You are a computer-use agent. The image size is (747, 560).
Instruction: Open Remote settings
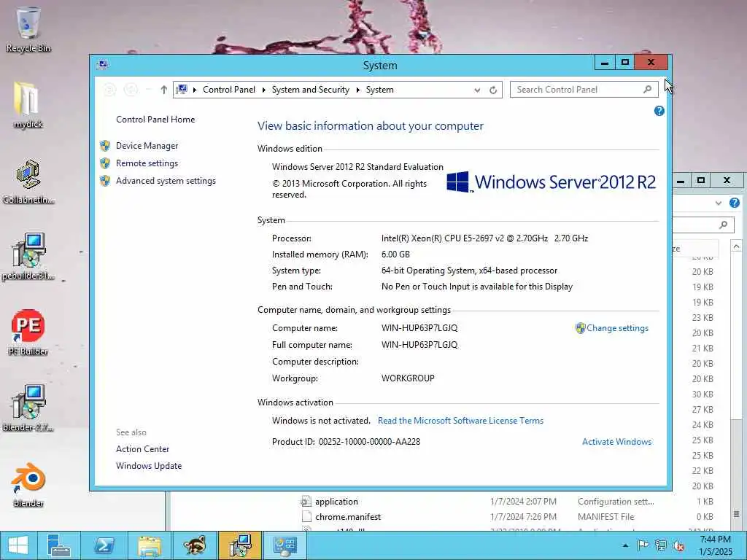pyautogui.click(x=147, y=163)
